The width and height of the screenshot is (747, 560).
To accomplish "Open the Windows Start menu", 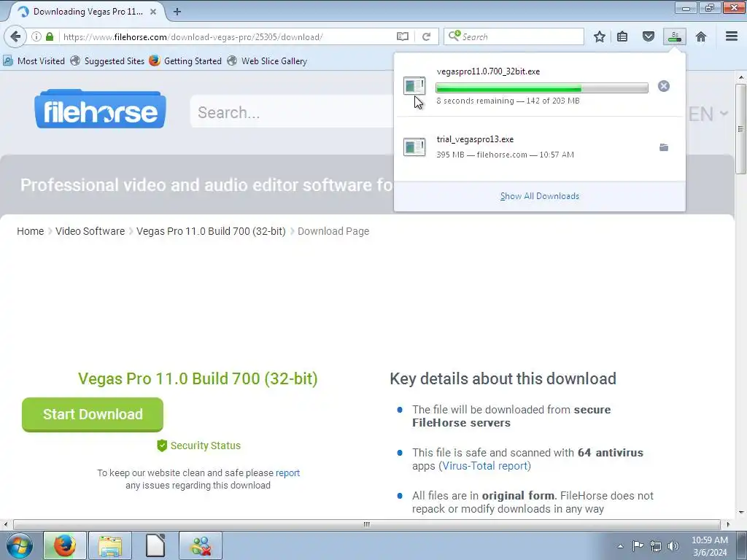I will tap(20, 545).
